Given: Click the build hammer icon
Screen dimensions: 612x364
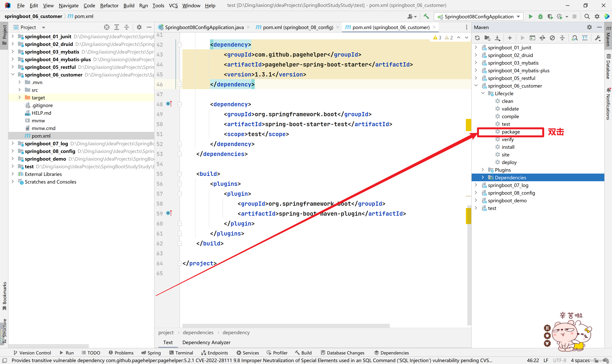Looking at the screenshot, I should click(x=426, y=16).
